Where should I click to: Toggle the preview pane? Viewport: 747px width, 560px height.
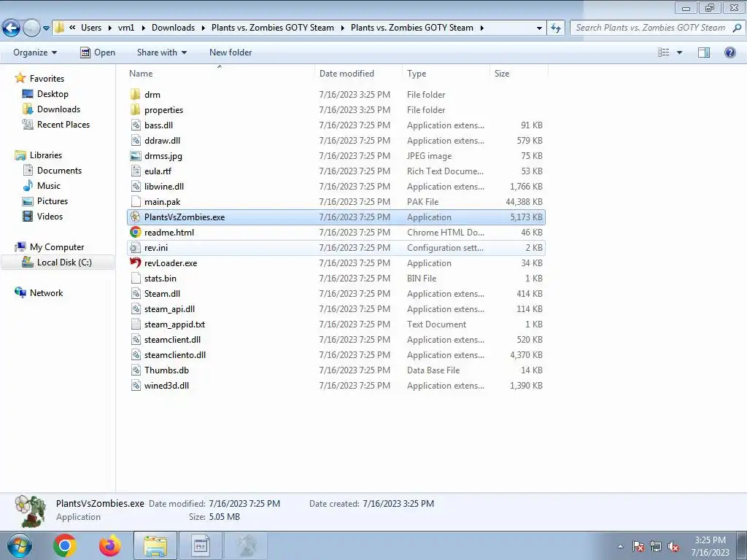point(704,52)
